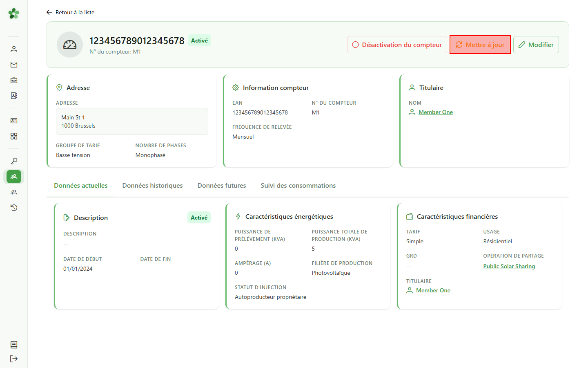Click the wallet icon by Caractéristiques financières

coord(410,216)
